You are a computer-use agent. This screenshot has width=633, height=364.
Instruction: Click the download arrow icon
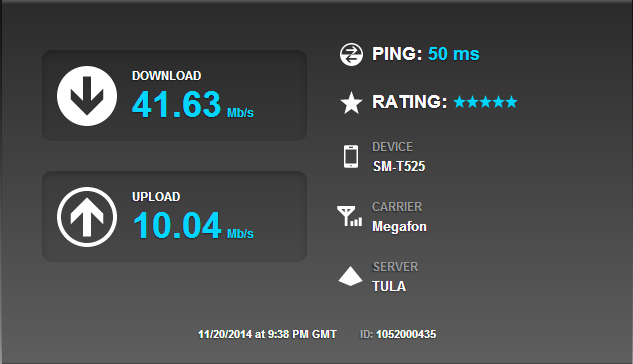[x=87, y=96]
